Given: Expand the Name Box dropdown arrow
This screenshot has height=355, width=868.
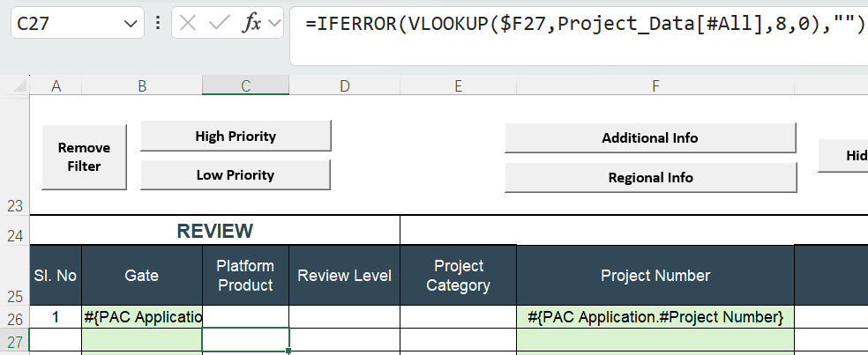Looking at the screenshot, I should coord(131,24).
